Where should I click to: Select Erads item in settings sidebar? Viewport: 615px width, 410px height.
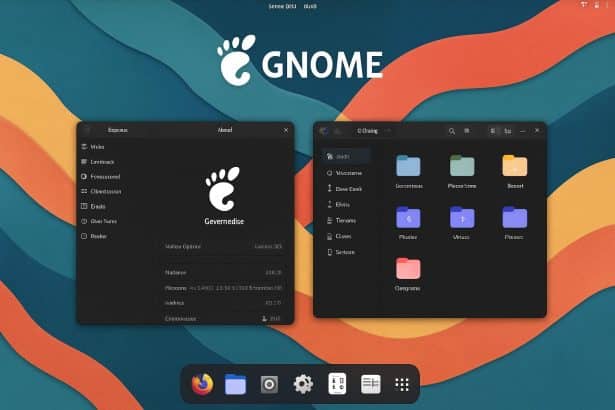click(98, 206)
